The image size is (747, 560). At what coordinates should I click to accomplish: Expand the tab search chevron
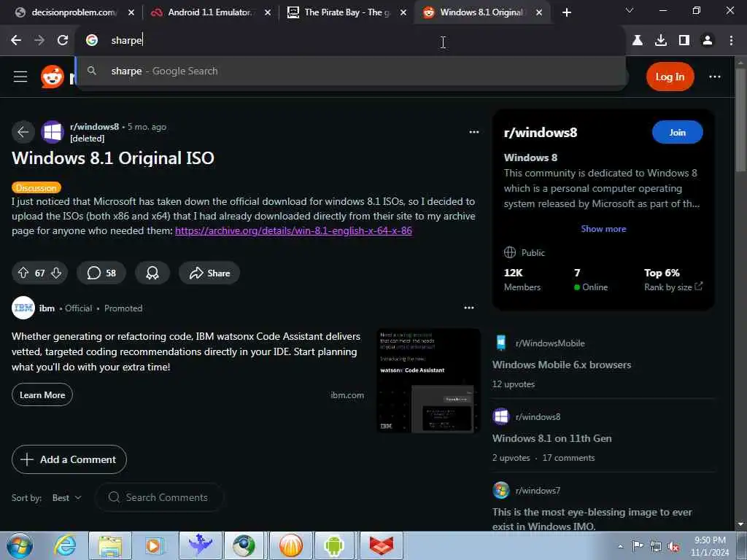630,10
